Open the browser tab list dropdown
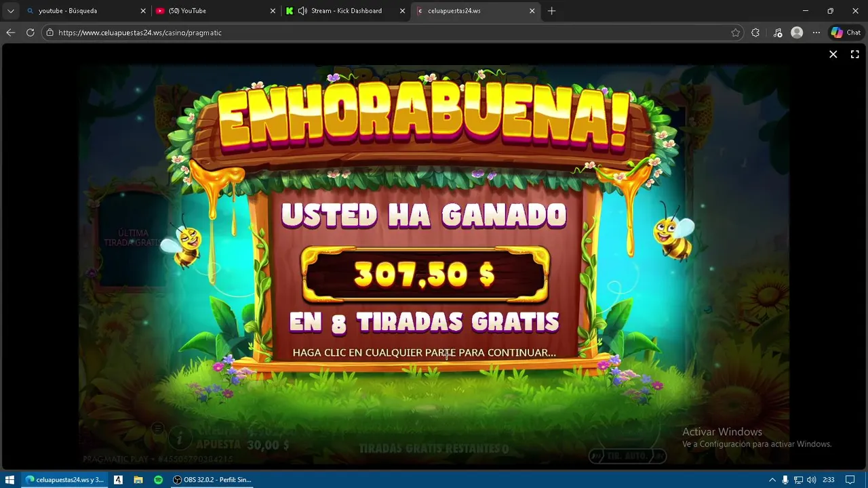The height and width of the screenshot is (488, 868). [10, 11]
